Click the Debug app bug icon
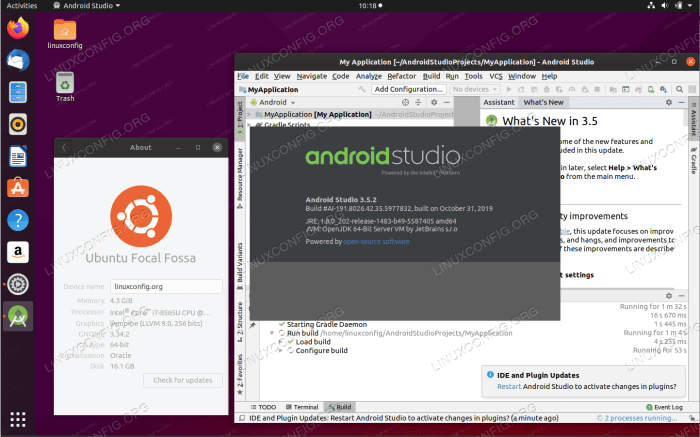The height and width of the screenshot is (437, 700). point(546,89)
